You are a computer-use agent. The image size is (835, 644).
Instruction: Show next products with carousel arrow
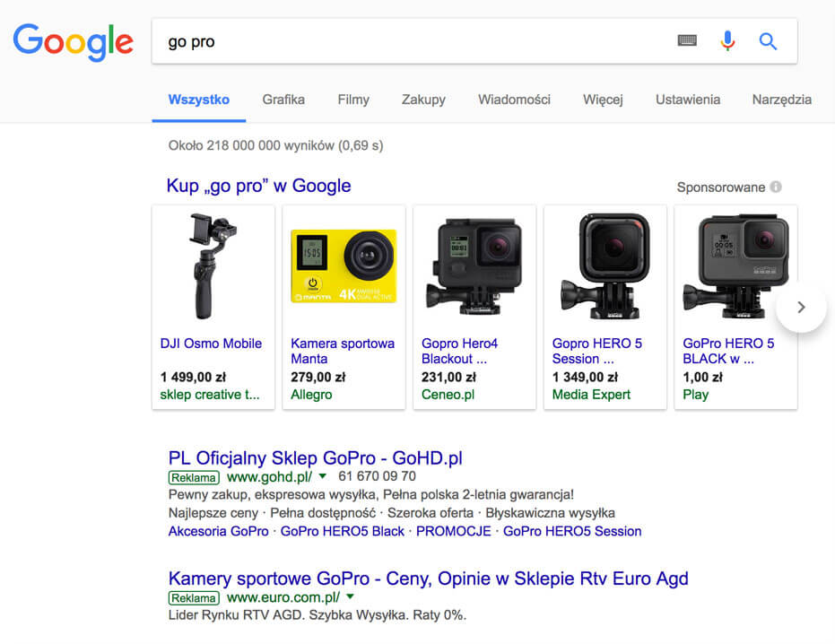(x=801, y=308)
